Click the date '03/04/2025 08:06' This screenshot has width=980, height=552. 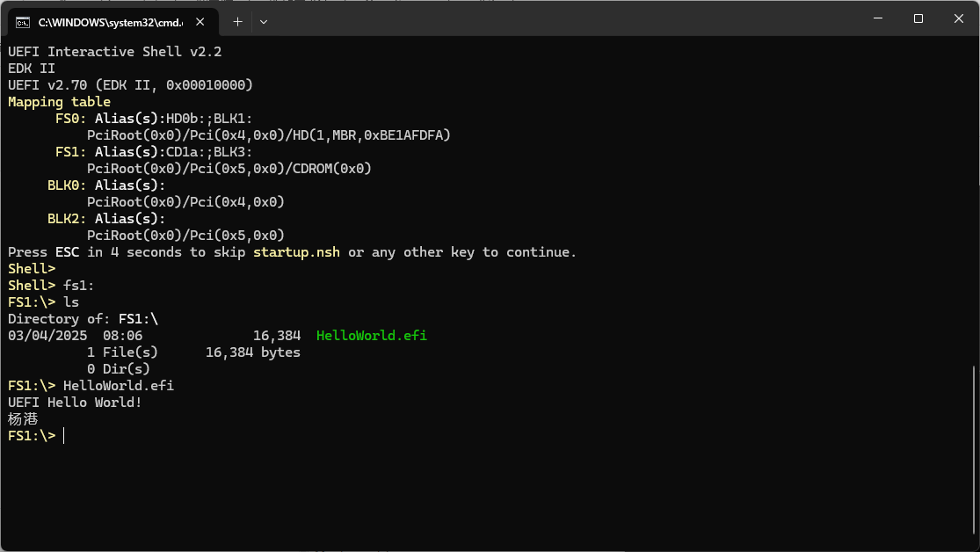pos(75,336)
